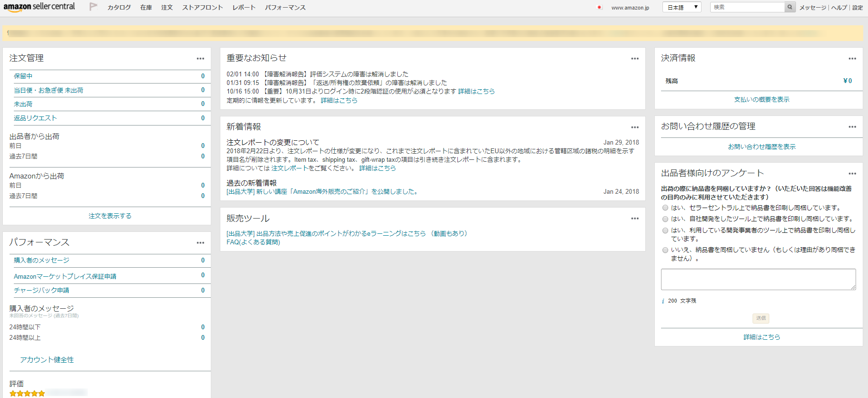
Task: Open the 新着情報 widget options menu
Action: coord(635,127)
